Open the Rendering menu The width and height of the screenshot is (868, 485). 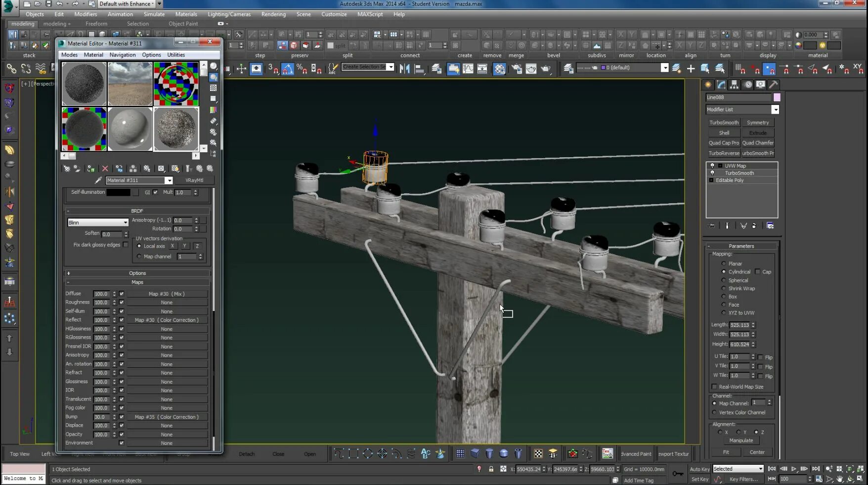coord(273,14)
